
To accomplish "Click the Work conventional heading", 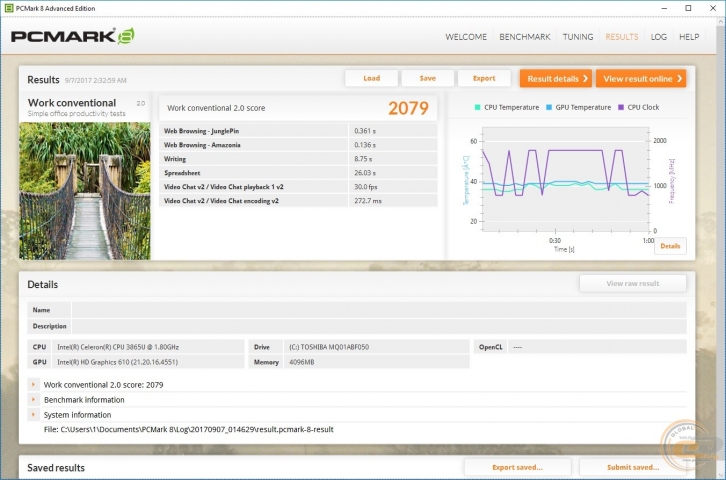I will coord(72,103).
